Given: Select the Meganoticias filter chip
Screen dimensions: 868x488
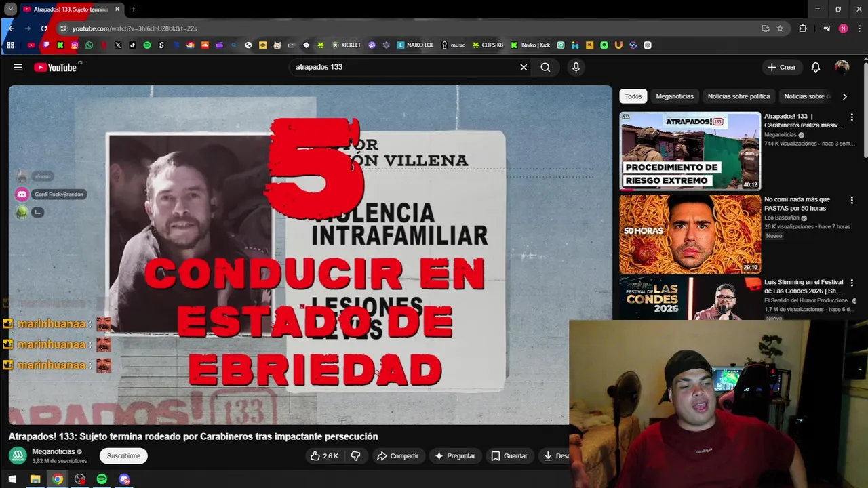Looking at the screenshot, I should point(675,96).
